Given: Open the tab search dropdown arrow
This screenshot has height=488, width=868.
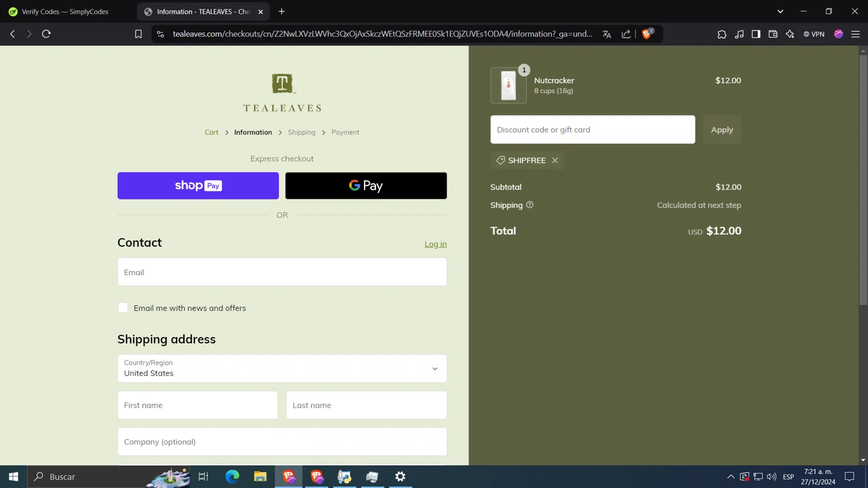Looking at the screenshot, I should point(780,12).
